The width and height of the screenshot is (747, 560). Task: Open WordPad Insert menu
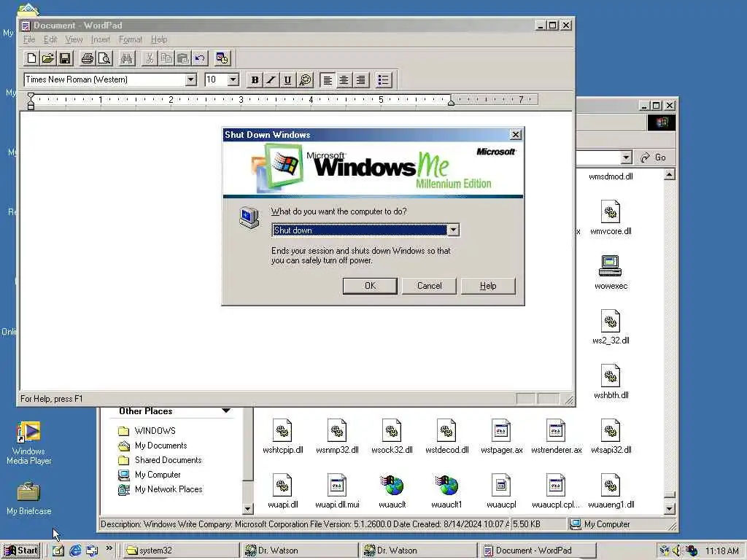tap(101, 39)
